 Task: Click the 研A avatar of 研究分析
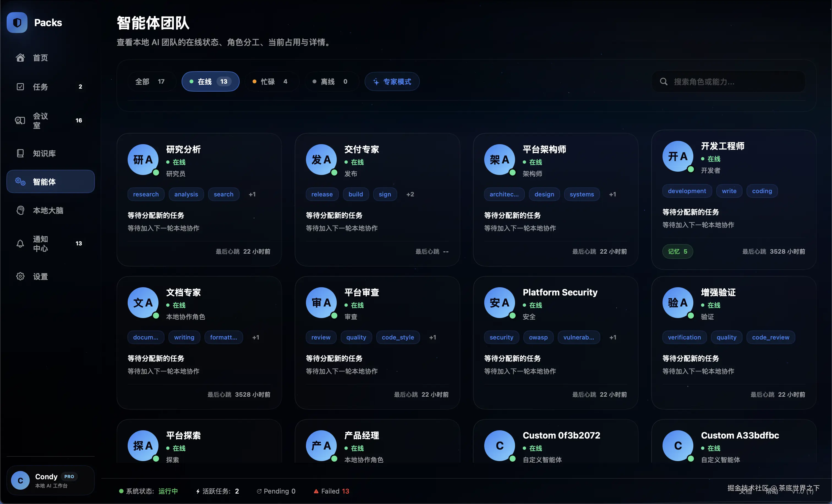point(143,160)
